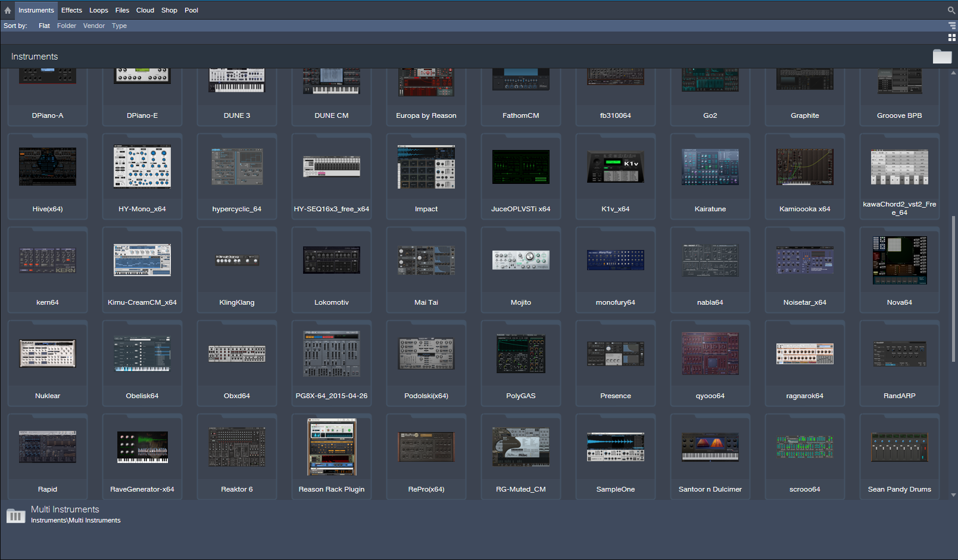Select the RePro(x64) synth
The width and height of the screenshot is (958, 560).
click(x=426, y=456)
